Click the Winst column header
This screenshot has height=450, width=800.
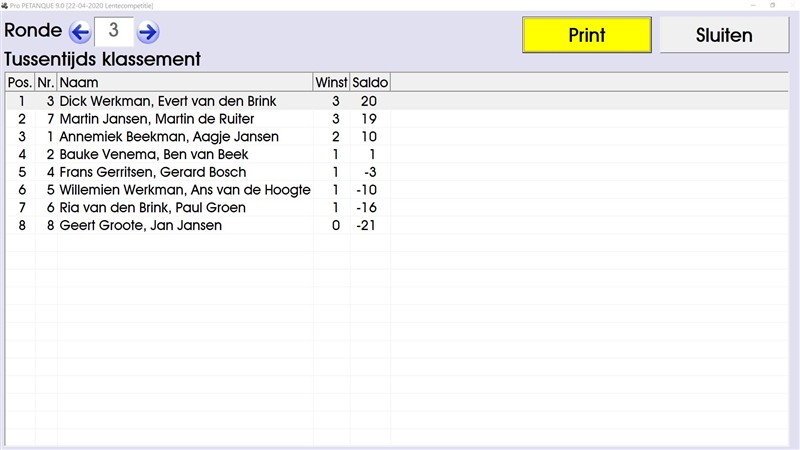pos(331,82)
